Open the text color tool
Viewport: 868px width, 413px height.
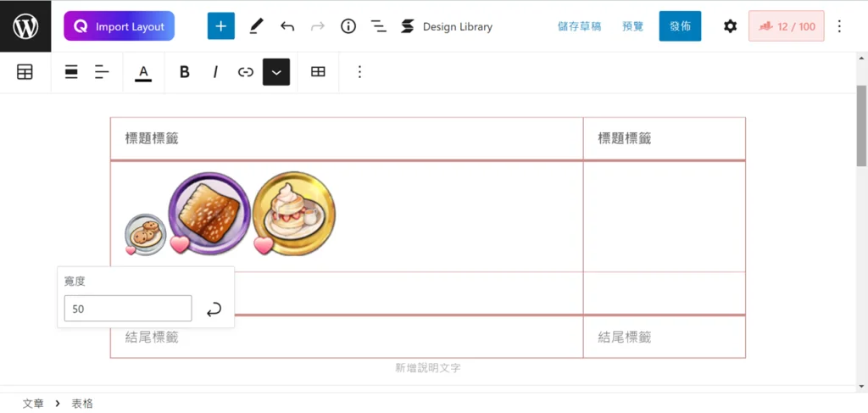[x=143, y=72]
